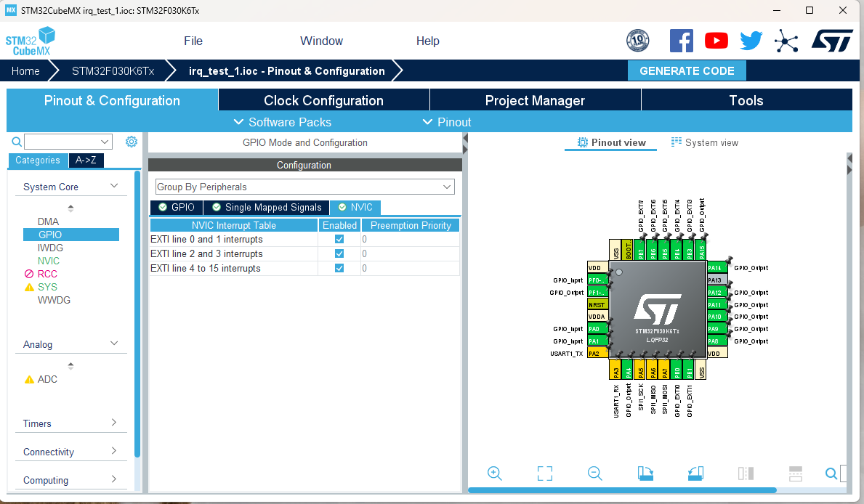This screenshot has height=504, width=864.
Task: Rotate the chip counter-clockwise
Action: pyautogui.click(x=695, y=473)
